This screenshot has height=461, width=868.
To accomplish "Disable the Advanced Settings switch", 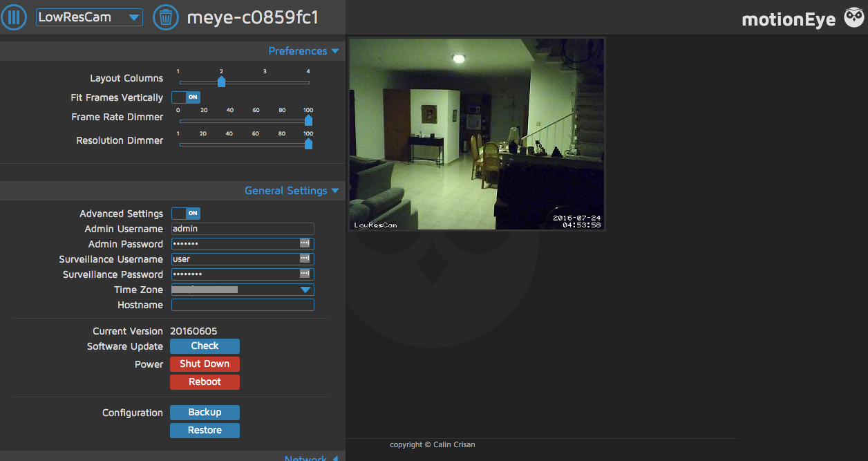I will [186, 214].
